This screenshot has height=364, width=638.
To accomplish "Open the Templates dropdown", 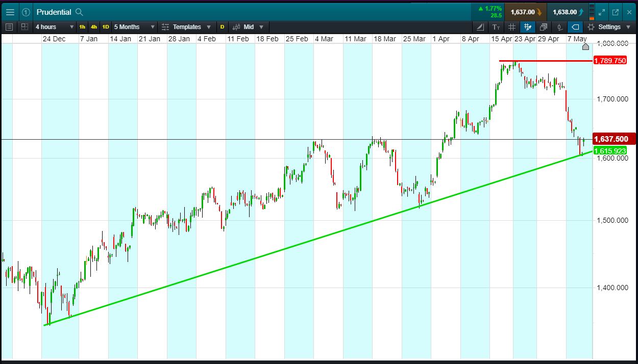I will [x=186, y=27].
